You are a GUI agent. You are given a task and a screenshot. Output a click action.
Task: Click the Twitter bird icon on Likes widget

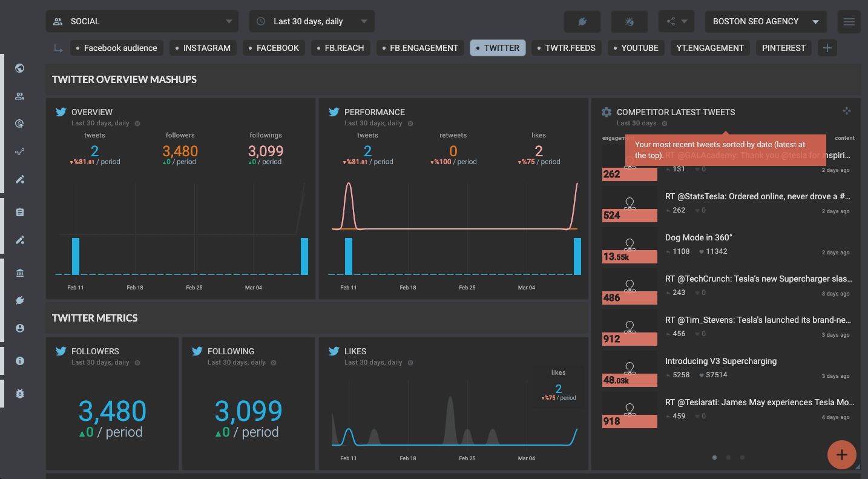[334, 351]
